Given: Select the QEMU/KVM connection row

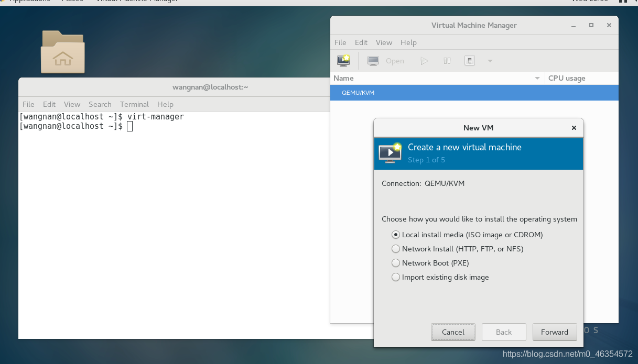Looking at the screenshot, I should (474, 93).
